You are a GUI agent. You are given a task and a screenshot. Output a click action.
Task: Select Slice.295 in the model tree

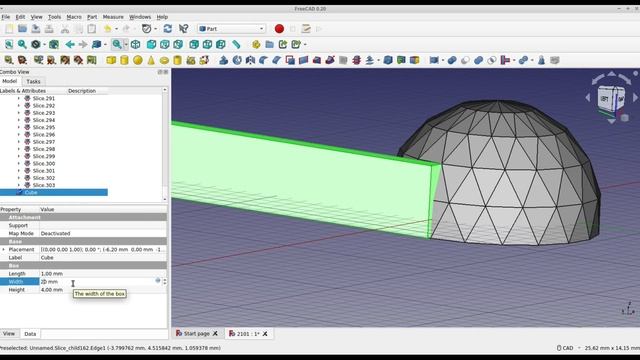point(44,127)
